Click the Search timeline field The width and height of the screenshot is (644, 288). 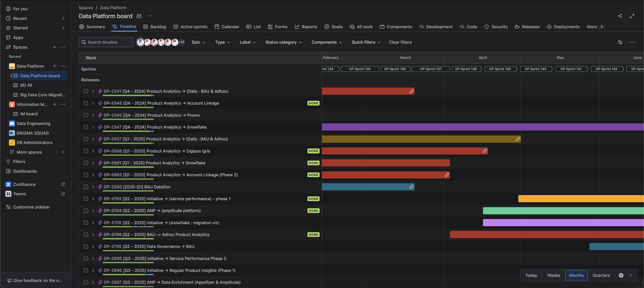tap(106, 42)
